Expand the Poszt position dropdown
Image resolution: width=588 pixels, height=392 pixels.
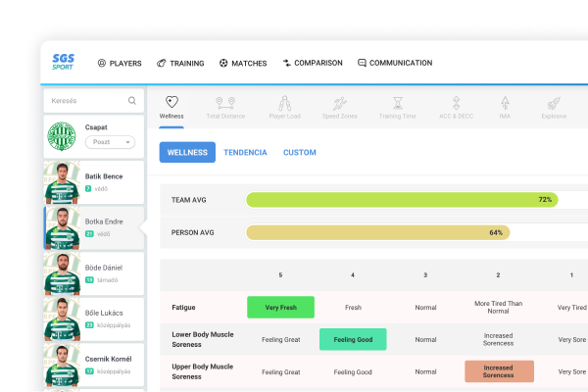tap(110, 142)
